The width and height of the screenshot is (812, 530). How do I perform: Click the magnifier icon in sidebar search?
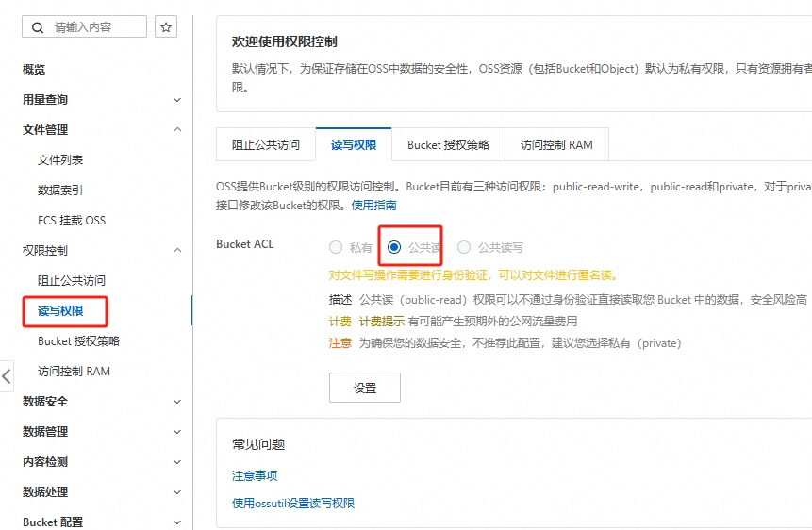click(x=38, y=27)
